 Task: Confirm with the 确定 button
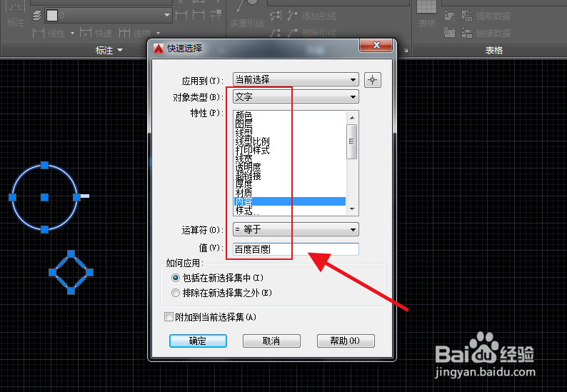tap(198, 341)
